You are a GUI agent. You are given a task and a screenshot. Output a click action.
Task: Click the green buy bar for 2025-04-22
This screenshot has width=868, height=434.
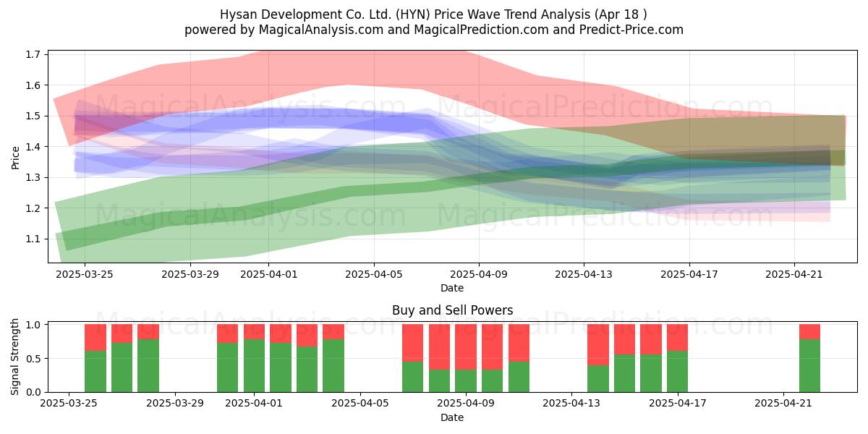click(809, 365)
